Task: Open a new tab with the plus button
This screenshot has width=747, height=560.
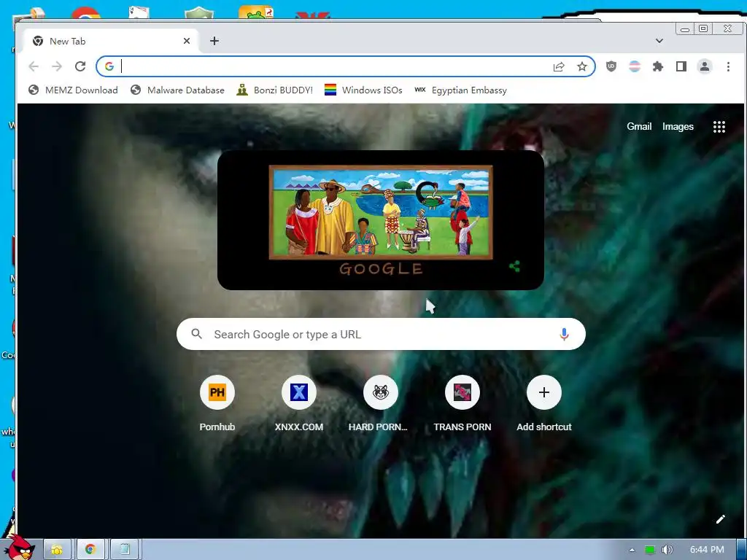Action: point(214,41)
